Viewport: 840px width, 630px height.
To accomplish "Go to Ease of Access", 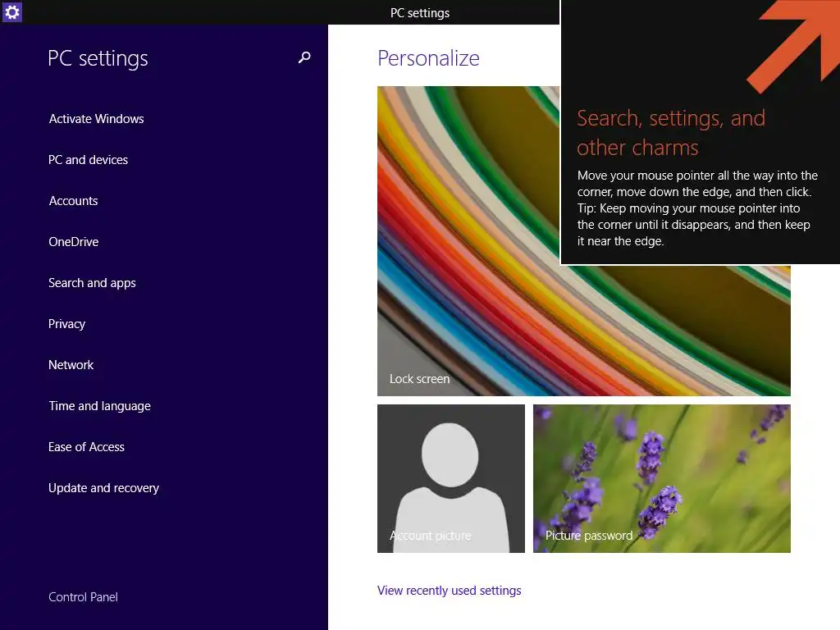I will 86,447.
